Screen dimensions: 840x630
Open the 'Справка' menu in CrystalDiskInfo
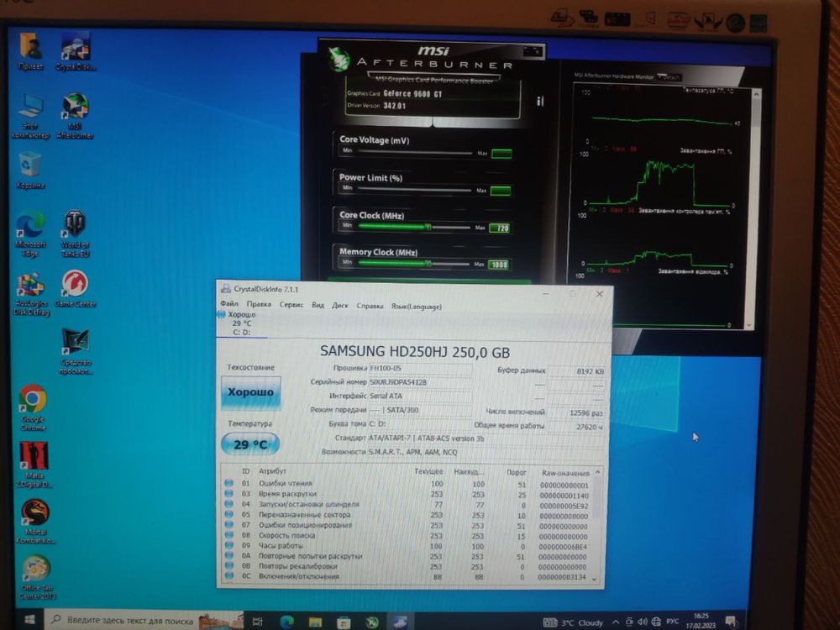pos(370,306)
